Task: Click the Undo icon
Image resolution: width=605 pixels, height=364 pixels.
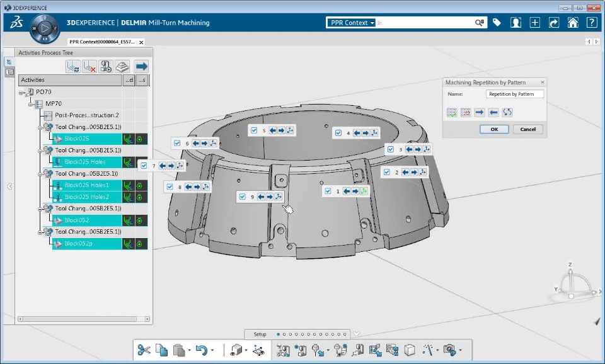Action: pyautogui.click(x=202, y=350)
